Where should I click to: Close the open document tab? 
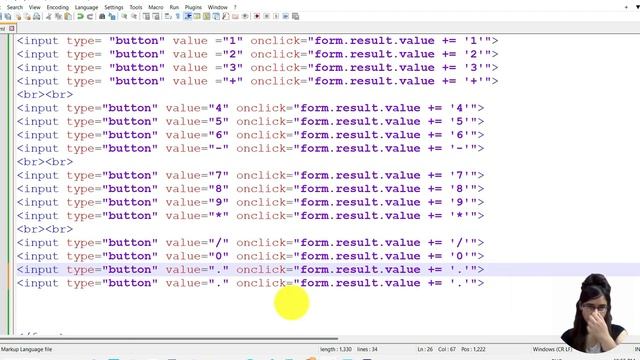(x=12, y=28)
